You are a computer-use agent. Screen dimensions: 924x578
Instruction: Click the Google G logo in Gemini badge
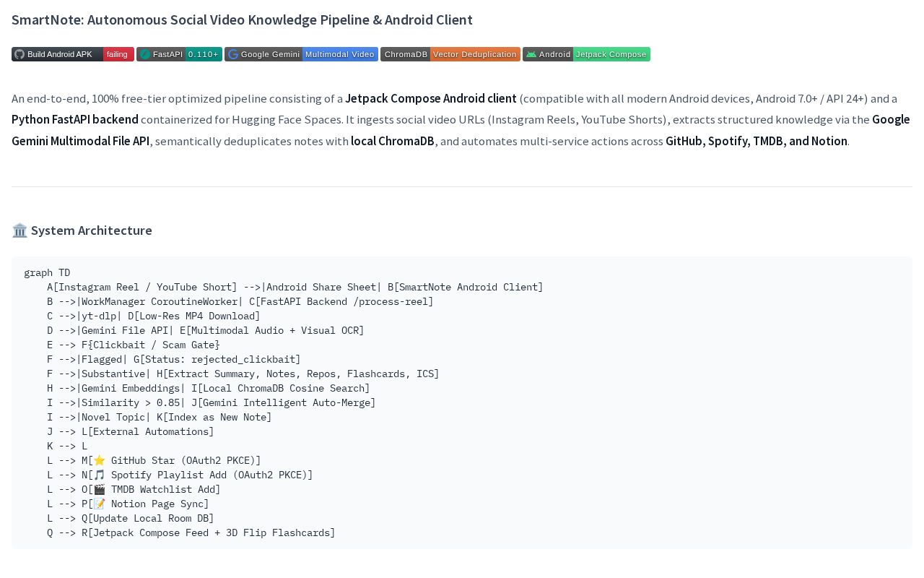[x=233, y=54]
